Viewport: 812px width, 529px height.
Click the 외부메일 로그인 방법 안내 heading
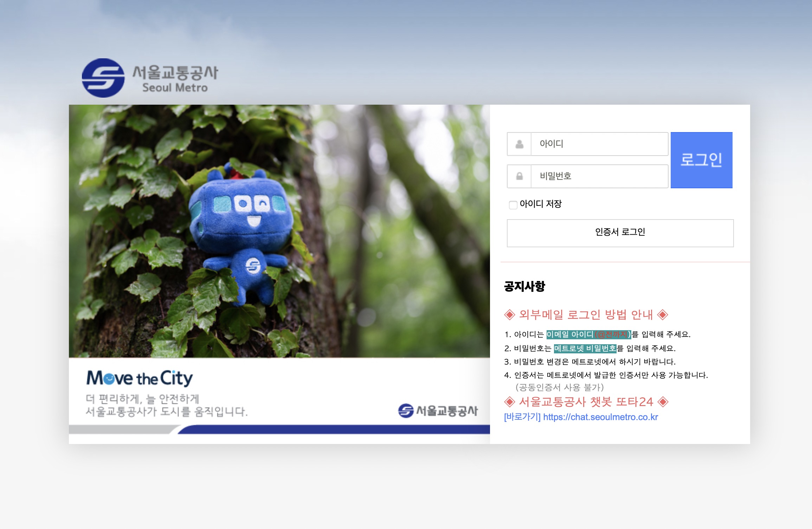pos(586,315)
